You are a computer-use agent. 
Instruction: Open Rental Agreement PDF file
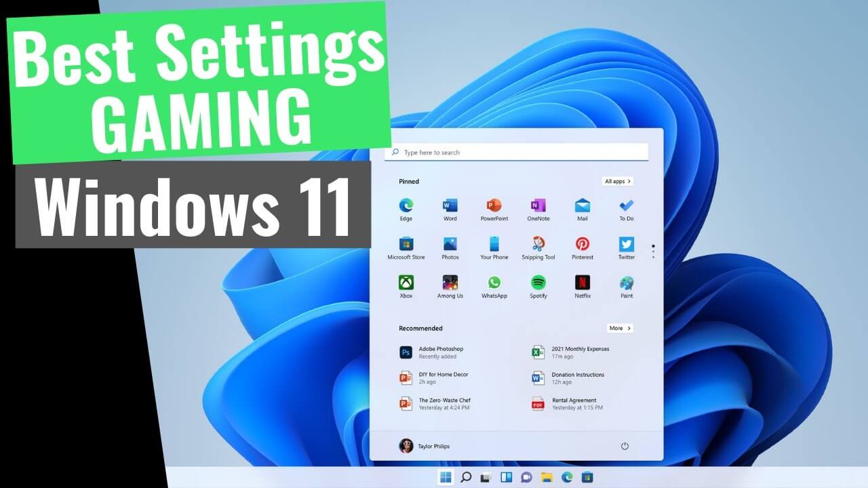click(574, 404)
